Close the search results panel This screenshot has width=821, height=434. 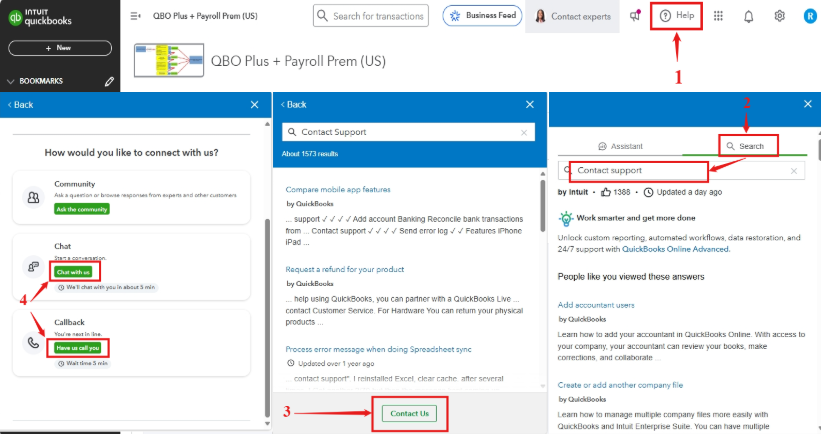pyautogui.click(x=530, y=105)
